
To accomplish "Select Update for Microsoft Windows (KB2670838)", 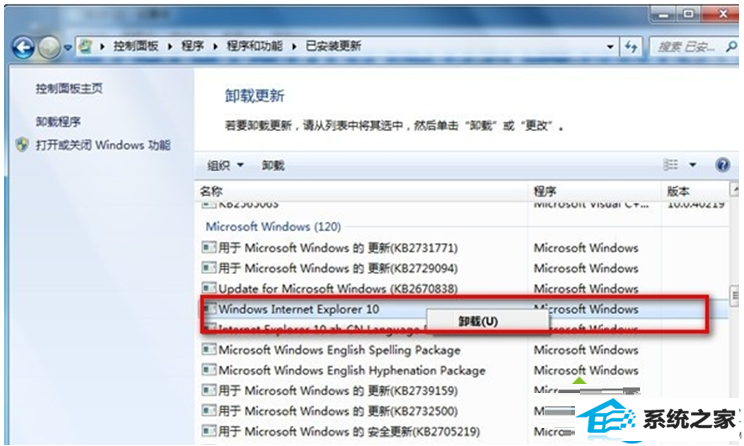I will (x=462, y=288).
